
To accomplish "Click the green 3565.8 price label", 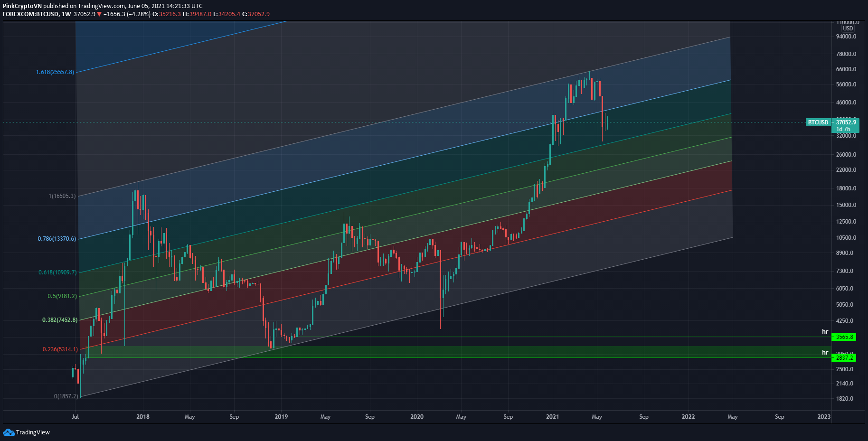I will (844, 337).
